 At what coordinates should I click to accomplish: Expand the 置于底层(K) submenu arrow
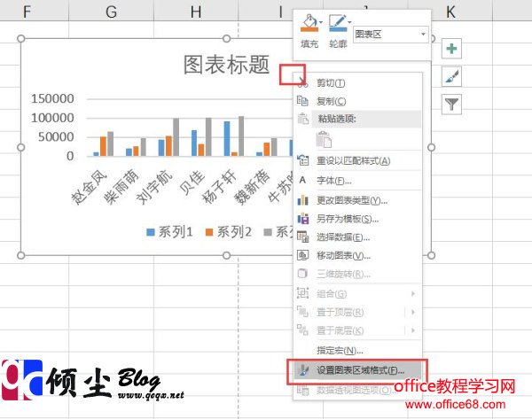click(x=413, y=330)
